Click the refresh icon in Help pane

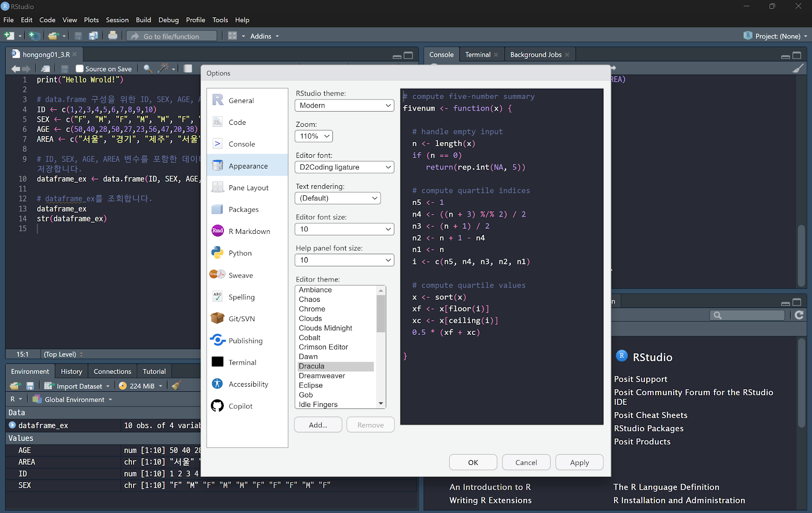coord(799,315)
